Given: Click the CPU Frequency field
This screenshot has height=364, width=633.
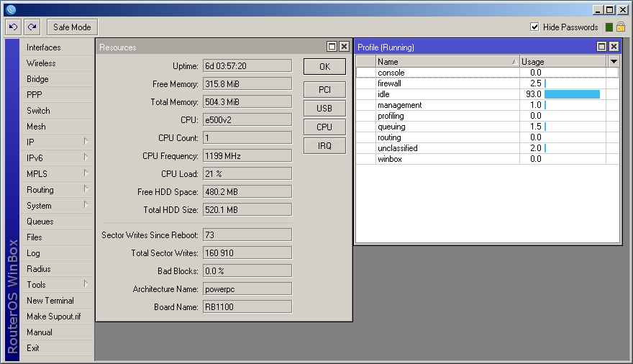Looking at the screenshot, I should pos(247,156).
